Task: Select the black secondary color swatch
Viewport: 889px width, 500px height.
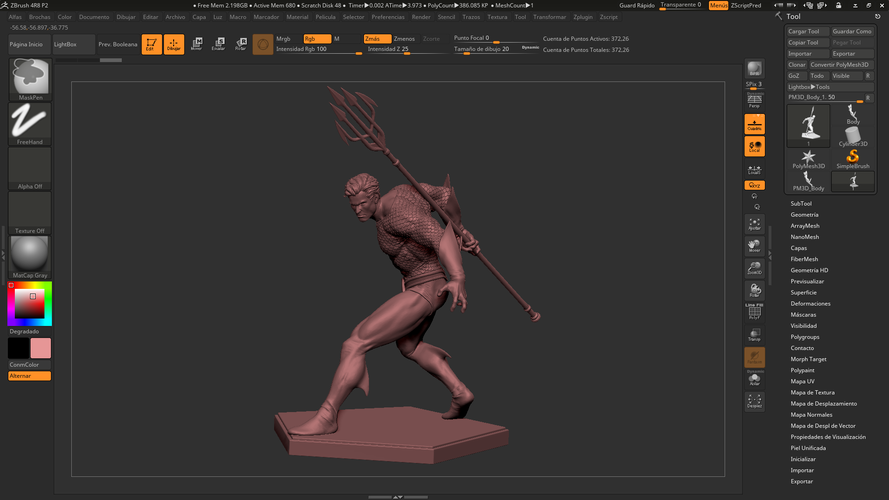Action: point(18,348)
